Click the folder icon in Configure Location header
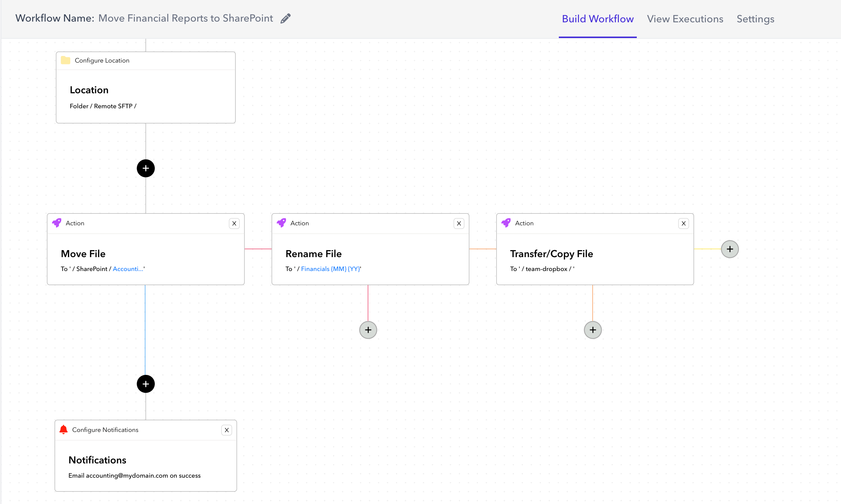This screenshot has height=504, width=841. 66,60
